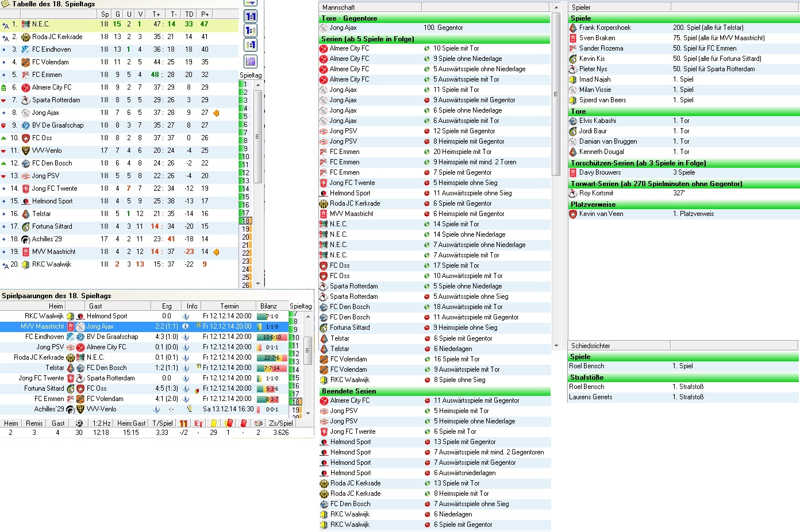
Task: Toggle the away-only 1:1 table button
Action: (251, 45)
